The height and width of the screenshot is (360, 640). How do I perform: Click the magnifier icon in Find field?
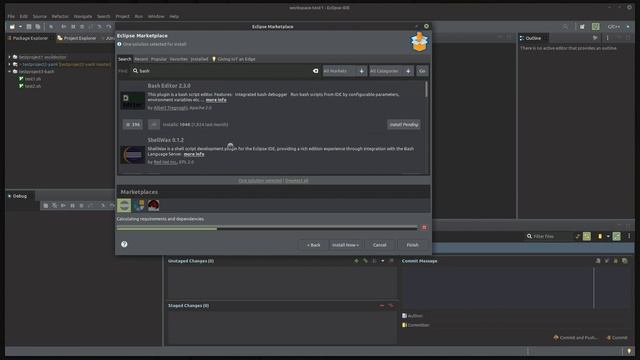[135, 71]
